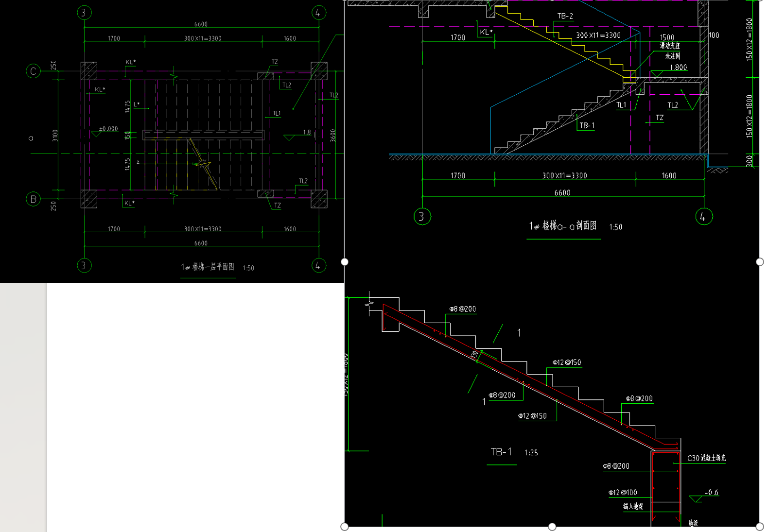Click the topmost 'Φ8@200' label in the detail

click(x=462, y=309)
